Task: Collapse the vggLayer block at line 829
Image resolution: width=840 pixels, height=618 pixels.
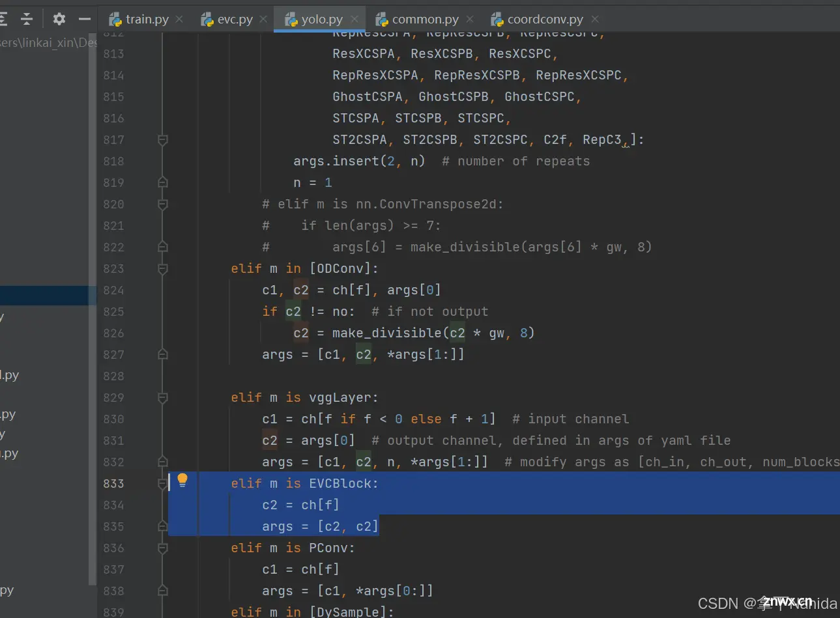Action: (x=163, y=398)
